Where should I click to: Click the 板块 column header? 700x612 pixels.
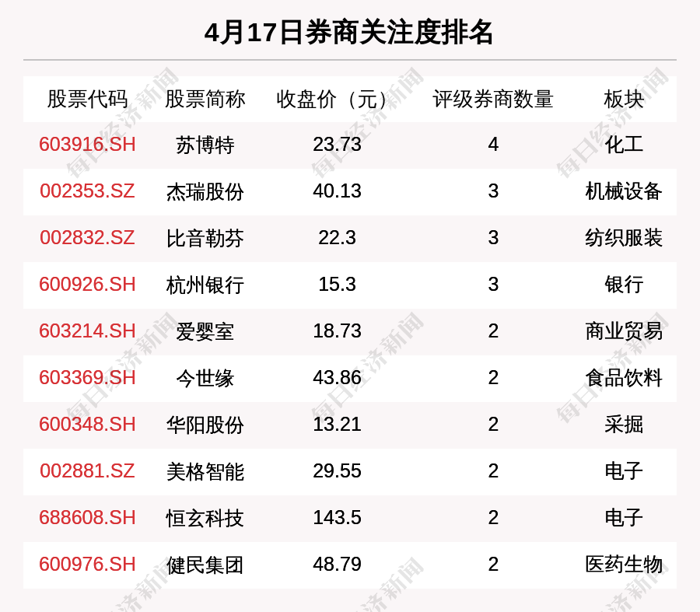click(624, 99)
